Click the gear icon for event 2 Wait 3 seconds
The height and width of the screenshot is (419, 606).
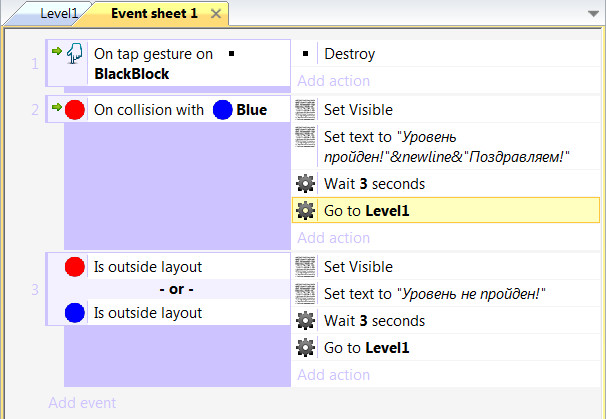point(307,184)
